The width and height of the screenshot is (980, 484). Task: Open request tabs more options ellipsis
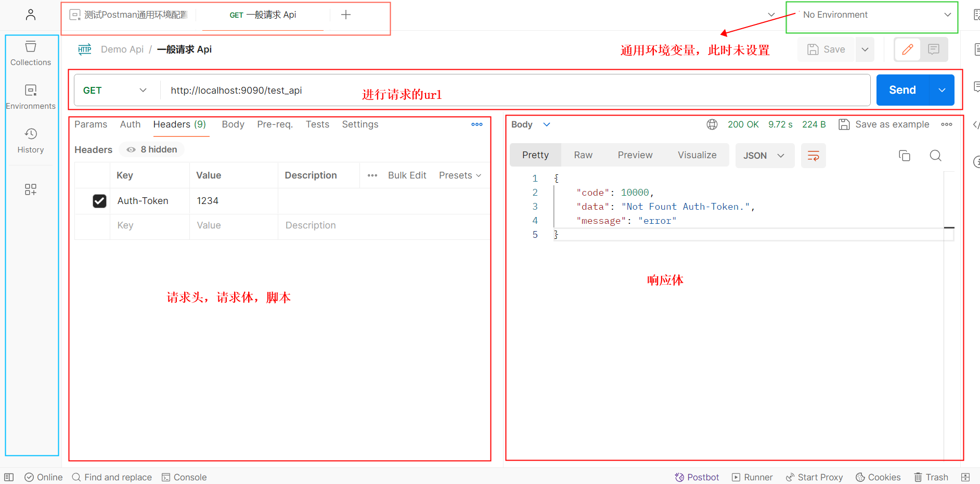(x=477, y=124)
